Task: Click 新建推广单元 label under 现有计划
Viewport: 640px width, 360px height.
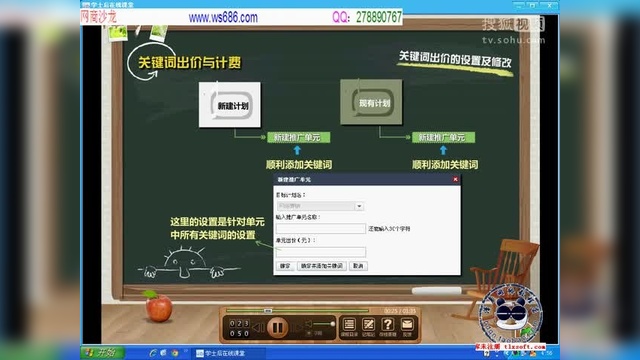Action: [x=444, y=138]
